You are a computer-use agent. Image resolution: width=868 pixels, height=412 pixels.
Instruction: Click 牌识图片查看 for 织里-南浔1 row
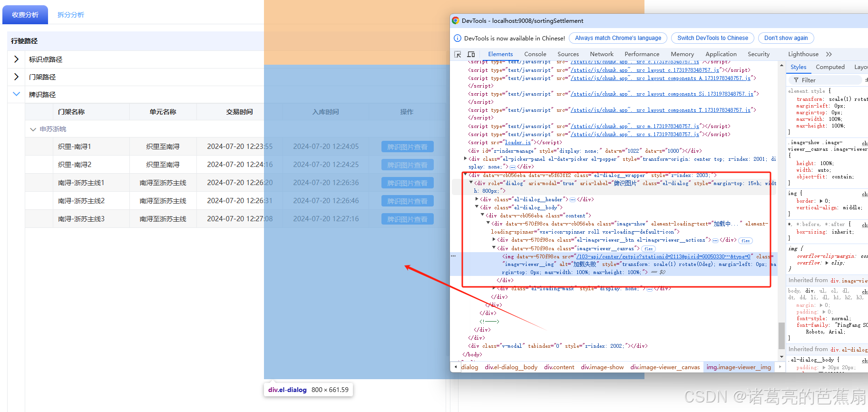[x=407, y=147]
